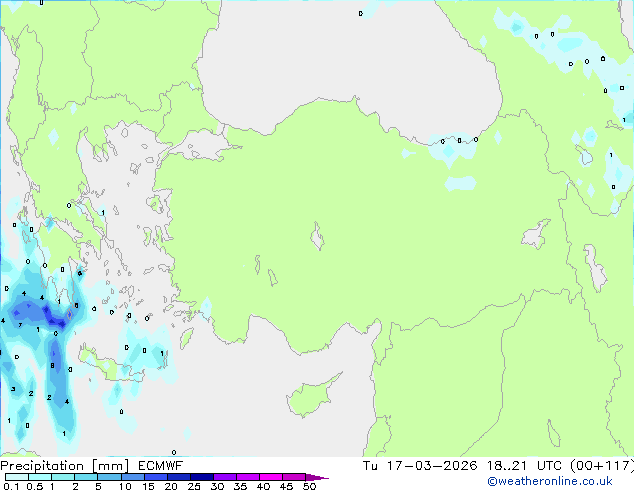Screen dimensions: 634x490
Task: Click the Cyprus island on the map
Action: (x=311, y=397)
